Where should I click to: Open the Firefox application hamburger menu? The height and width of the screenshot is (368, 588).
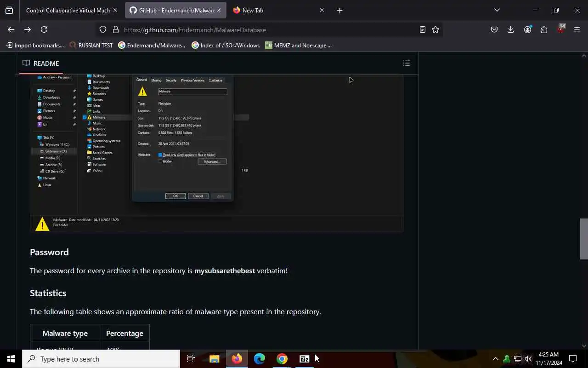(577, 29)
